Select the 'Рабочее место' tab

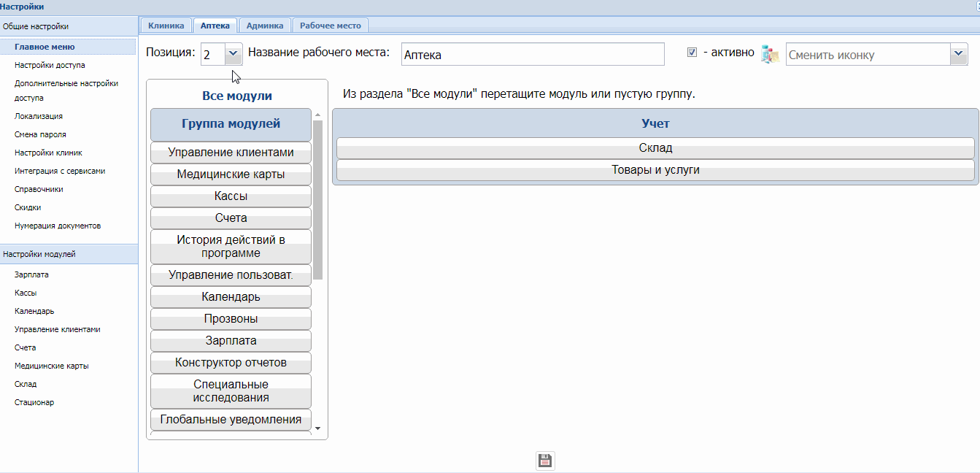point(330,26)
